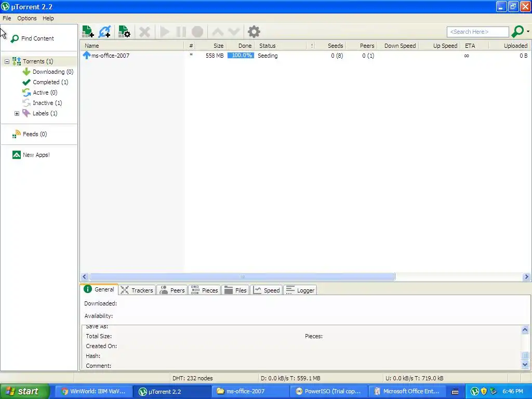This screenshot has width=532, height=399.
Task: Expand the Labels tree node
Action: click(17, 113)
